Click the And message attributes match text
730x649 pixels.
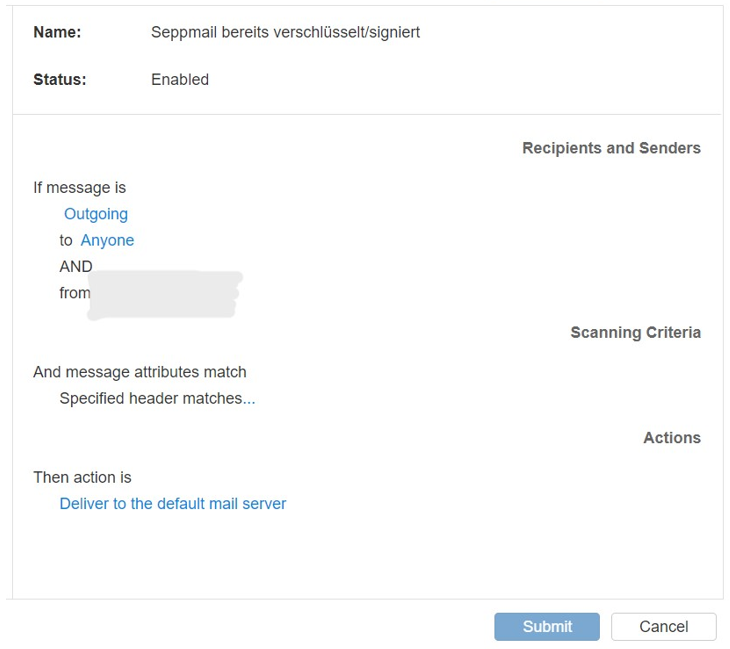(x=140, y=372)
